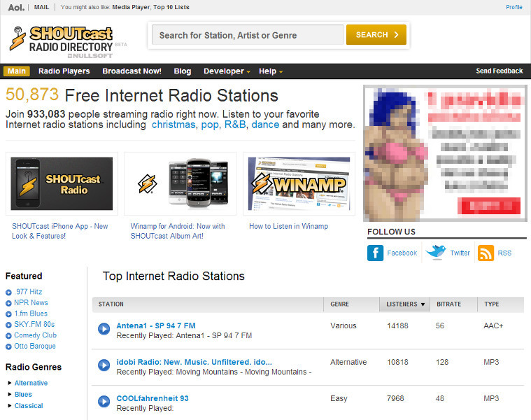
Task: Click the Twitter bird icon
Action: [436, 252]
